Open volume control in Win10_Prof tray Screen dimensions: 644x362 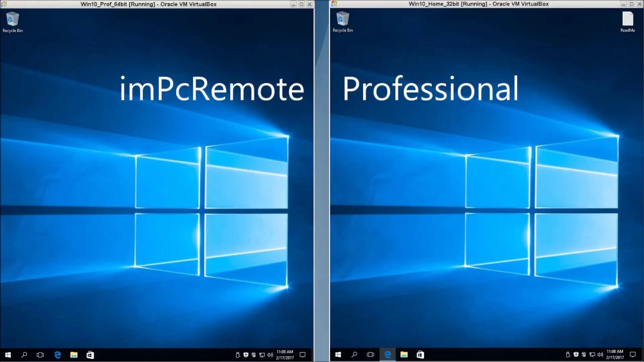pyautogui.click(x=270, y=355)
